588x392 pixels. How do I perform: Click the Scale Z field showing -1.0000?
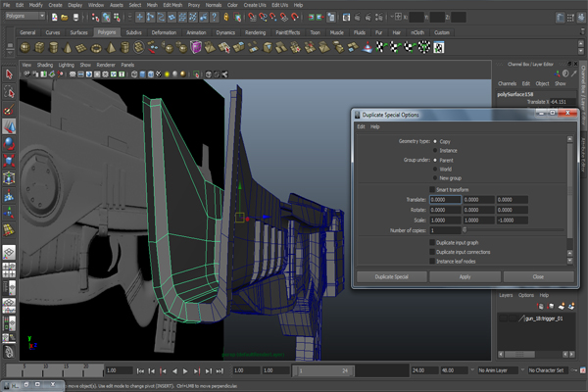[x=513, y=220]
